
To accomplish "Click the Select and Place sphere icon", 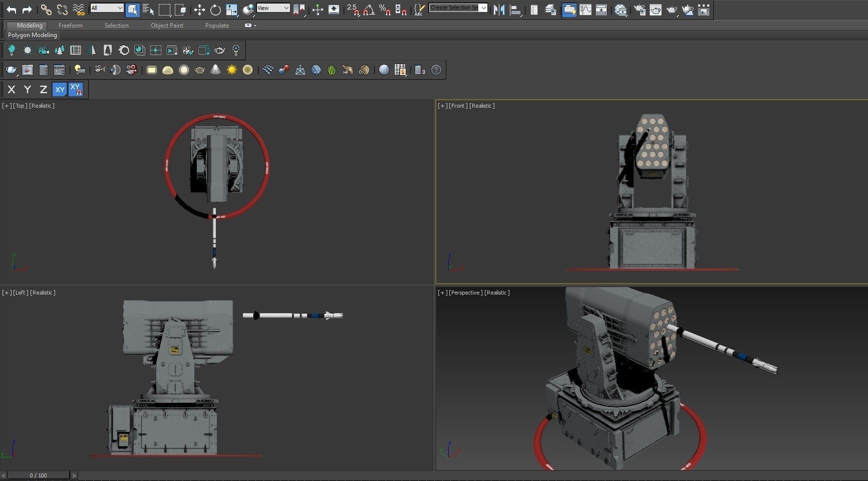I will (x=248, y=10).
